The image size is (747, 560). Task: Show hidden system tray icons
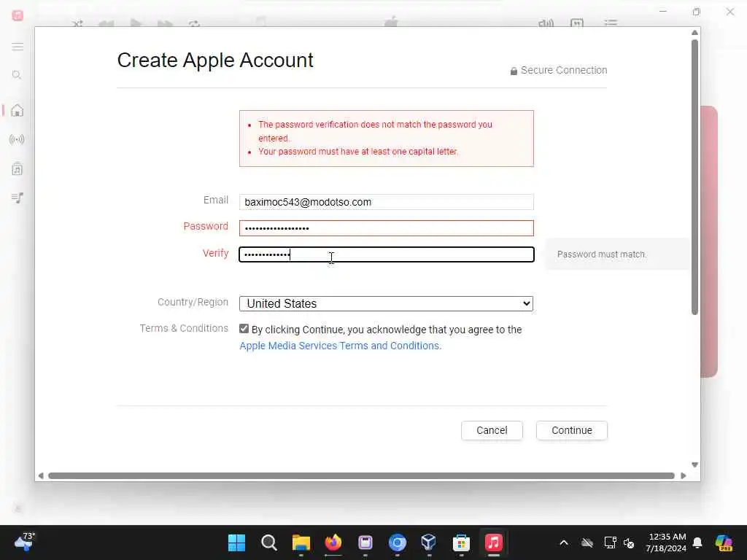point(564,542)
